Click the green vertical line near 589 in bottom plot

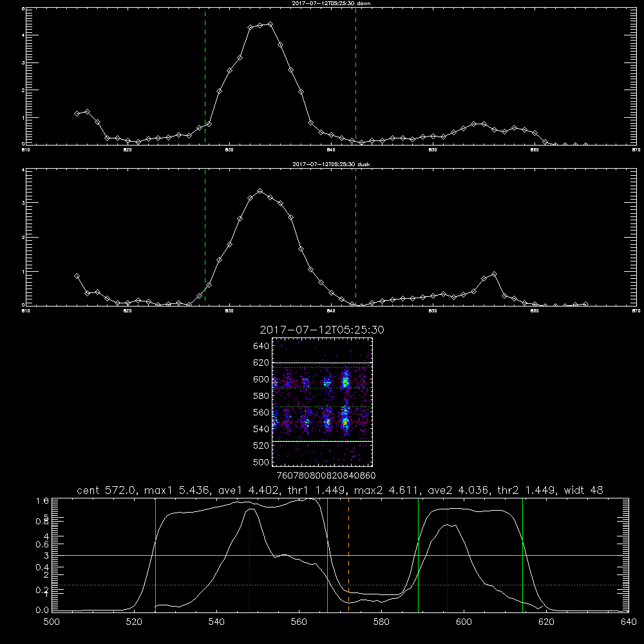click(418, 554)
